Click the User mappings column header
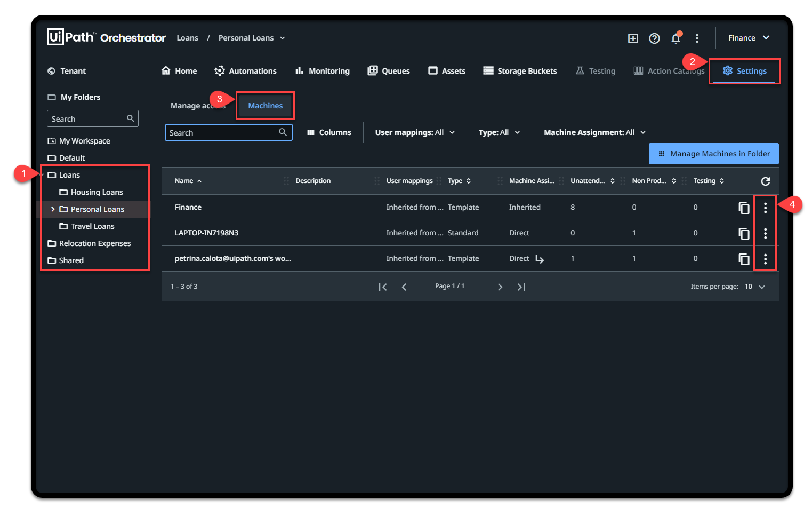 click(409, 181)
